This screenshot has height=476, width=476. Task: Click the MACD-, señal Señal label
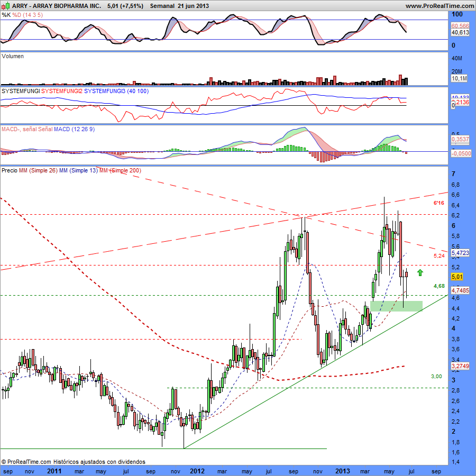[27, 129]
